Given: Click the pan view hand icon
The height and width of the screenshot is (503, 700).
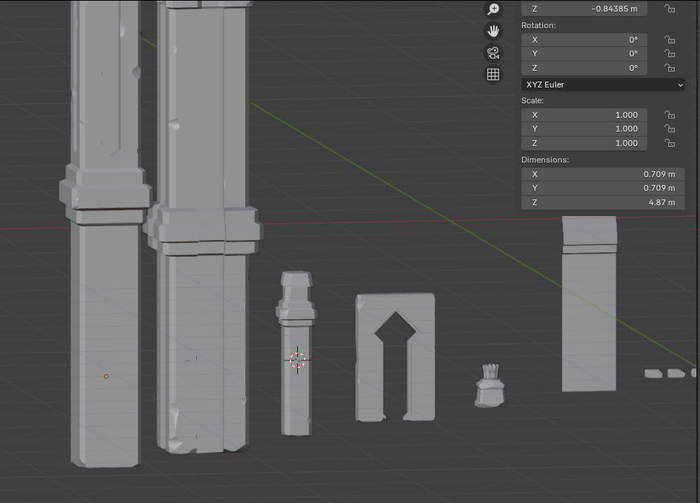Looking at the screenshot, I should click(493, 31).
